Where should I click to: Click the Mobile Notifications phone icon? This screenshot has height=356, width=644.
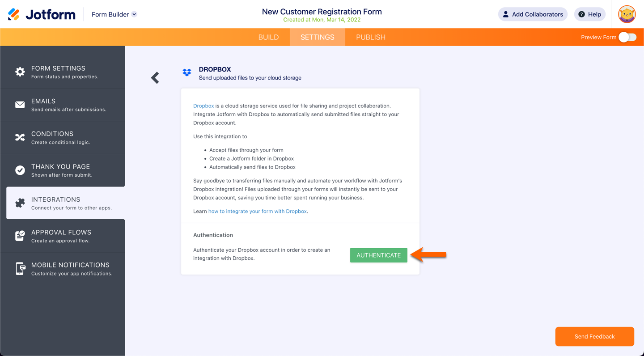click(20, 268)
